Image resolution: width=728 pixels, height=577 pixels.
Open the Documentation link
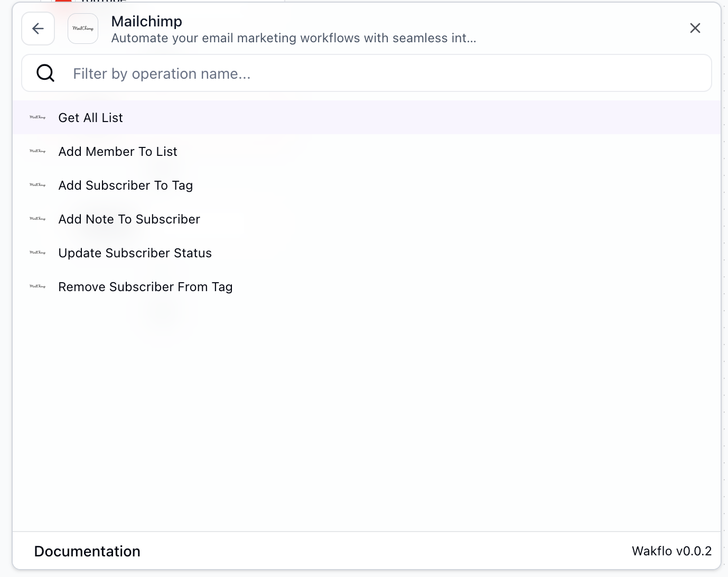click(87, 551)
